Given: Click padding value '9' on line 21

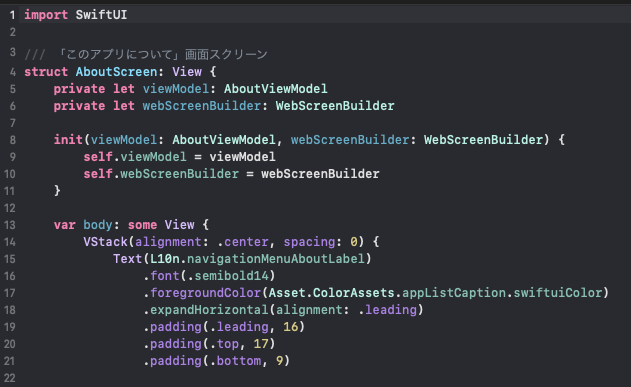Looking at the screenshot, I should [280, 361].
